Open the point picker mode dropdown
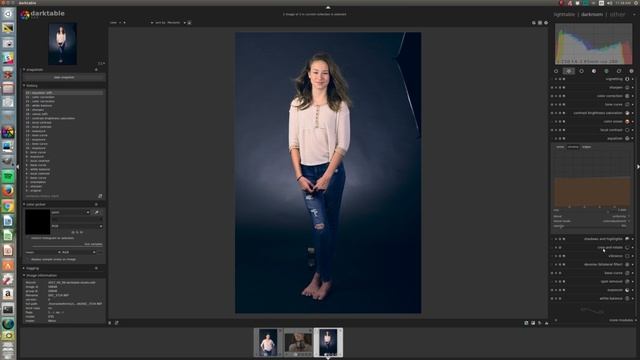Viewport: 640px width, 360px height. click(x=71, y=212)
